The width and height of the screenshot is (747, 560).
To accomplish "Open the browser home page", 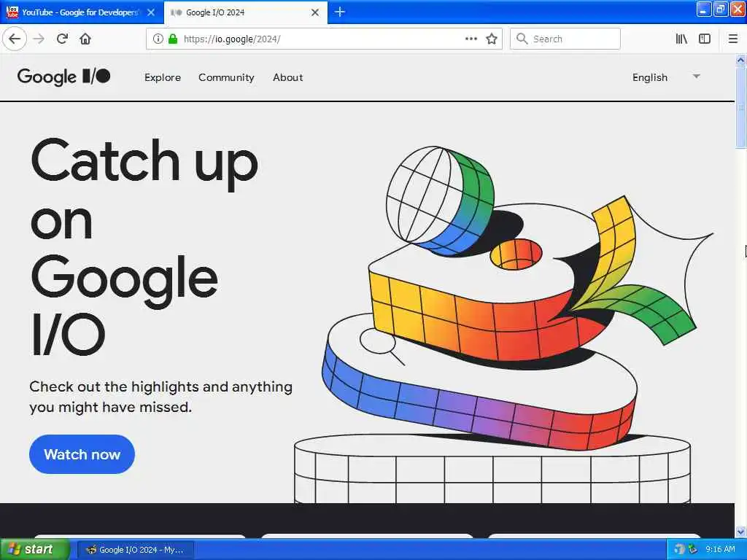I will (x=85, y=39).
